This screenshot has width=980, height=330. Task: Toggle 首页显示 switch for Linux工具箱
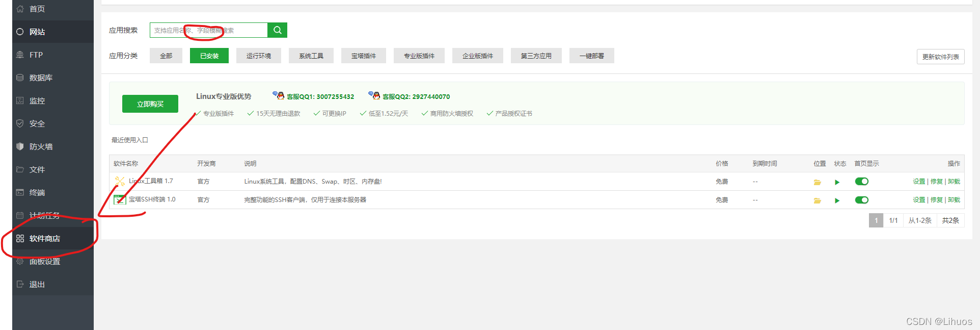[x=862, y=182]
